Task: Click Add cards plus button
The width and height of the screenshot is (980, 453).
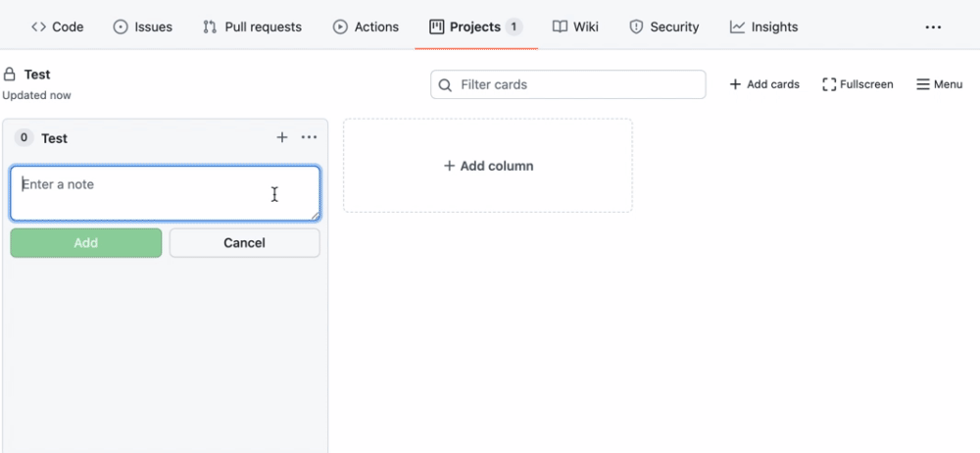Action: pyautogui.click(x=764, y=84)
